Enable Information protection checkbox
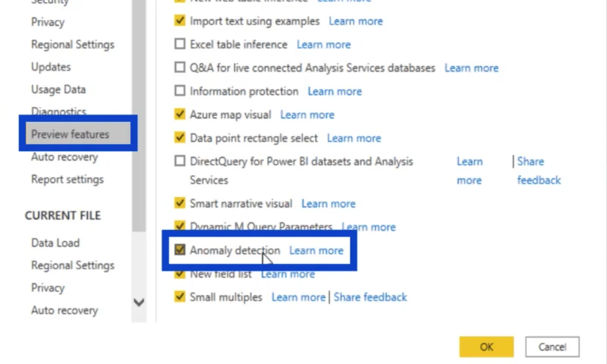 pyautogui.click(x=180, y=90)
